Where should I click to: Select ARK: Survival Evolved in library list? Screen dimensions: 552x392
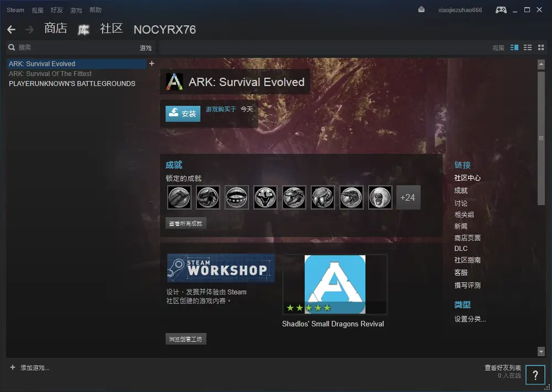[76, 64]
